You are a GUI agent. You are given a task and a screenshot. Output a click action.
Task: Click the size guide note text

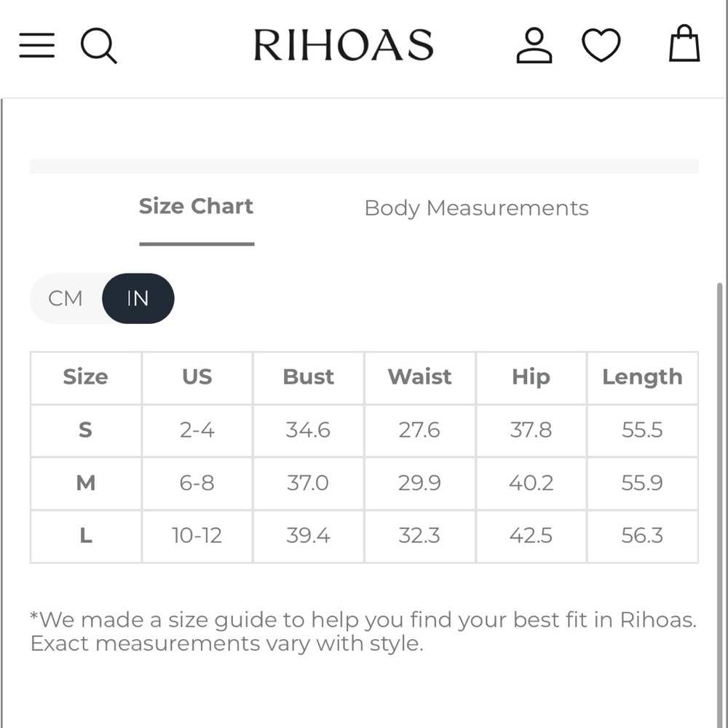coord(363,631)
